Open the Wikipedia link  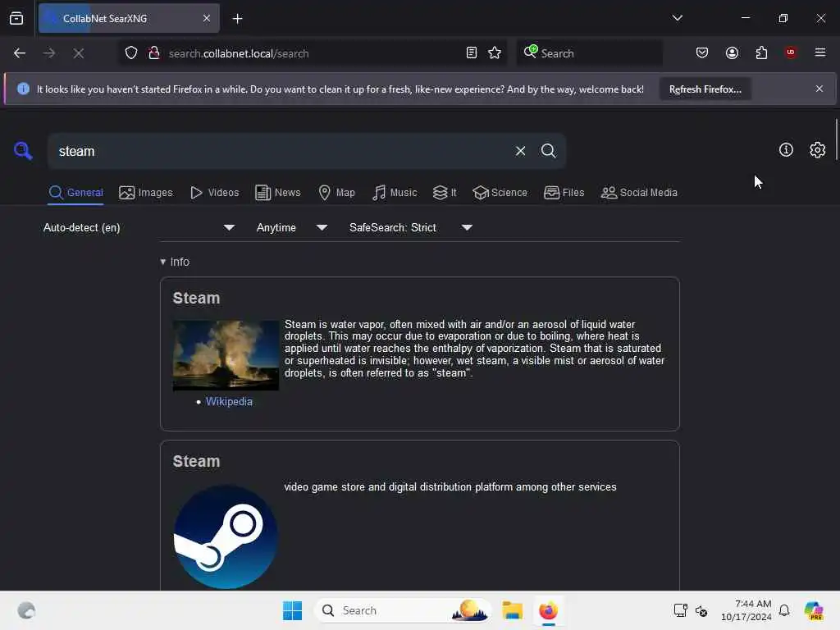229,401
